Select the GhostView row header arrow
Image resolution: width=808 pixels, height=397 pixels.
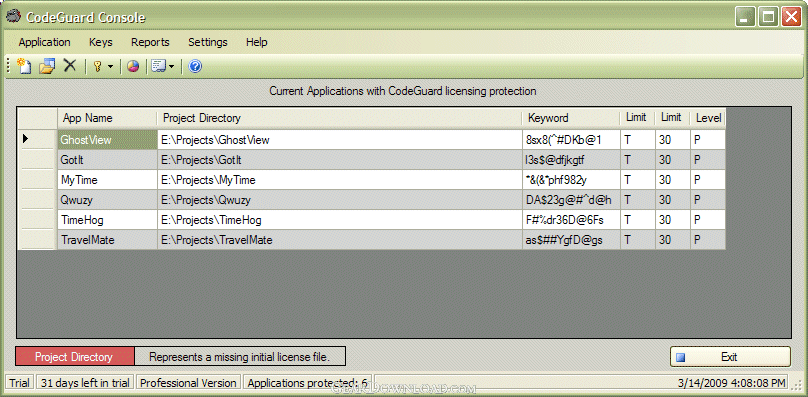tap(37, 139)
